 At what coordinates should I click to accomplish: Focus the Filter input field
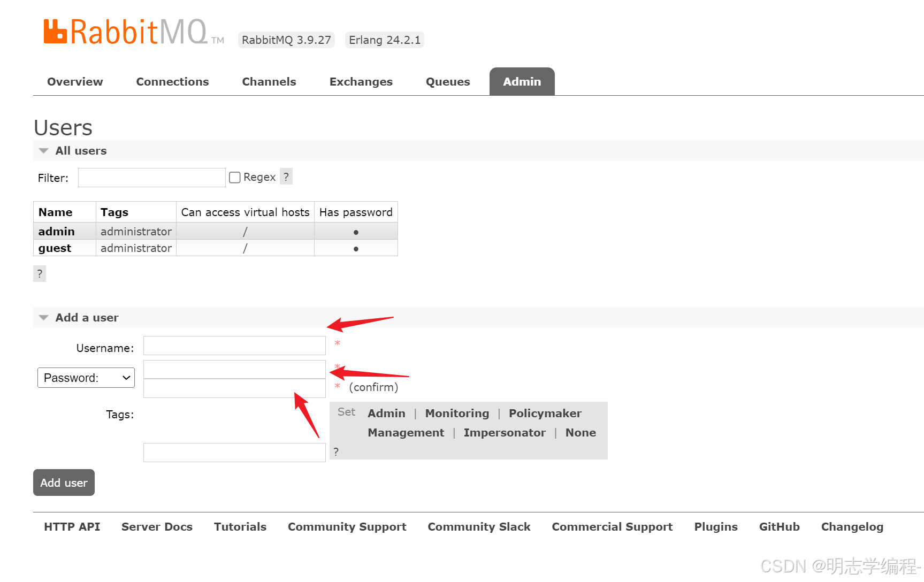coord(152,178)
